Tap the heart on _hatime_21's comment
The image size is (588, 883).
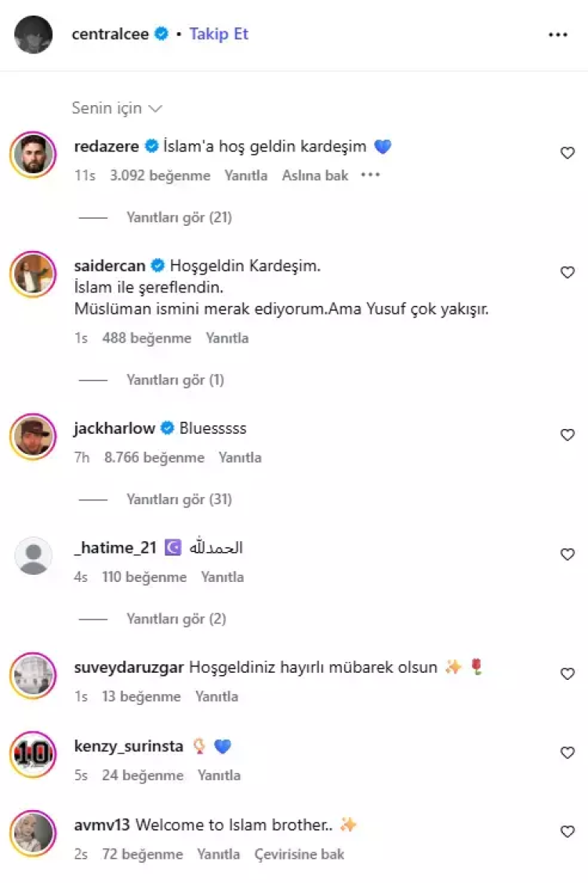[x=568, y=554]
